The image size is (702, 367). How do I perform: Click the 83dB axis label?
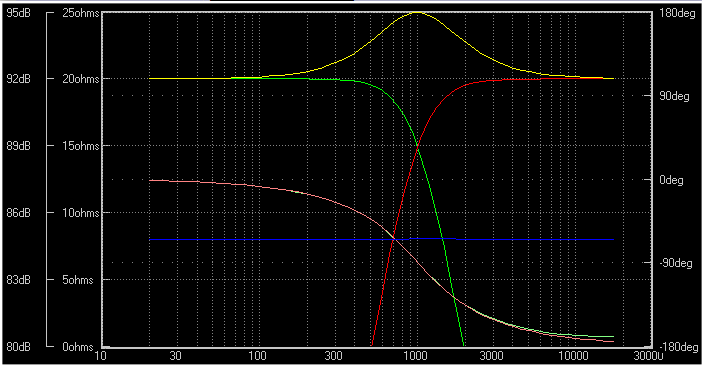tap(18, 280)
